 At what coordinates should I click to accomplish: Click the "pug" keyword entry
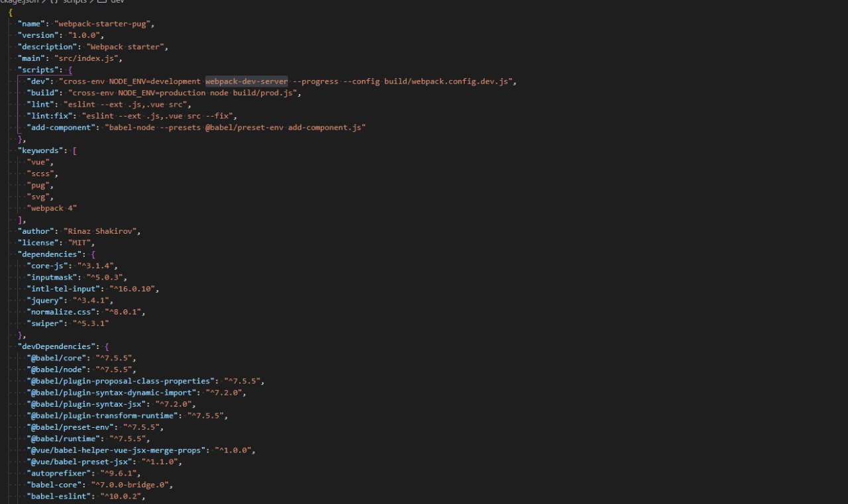40,185
